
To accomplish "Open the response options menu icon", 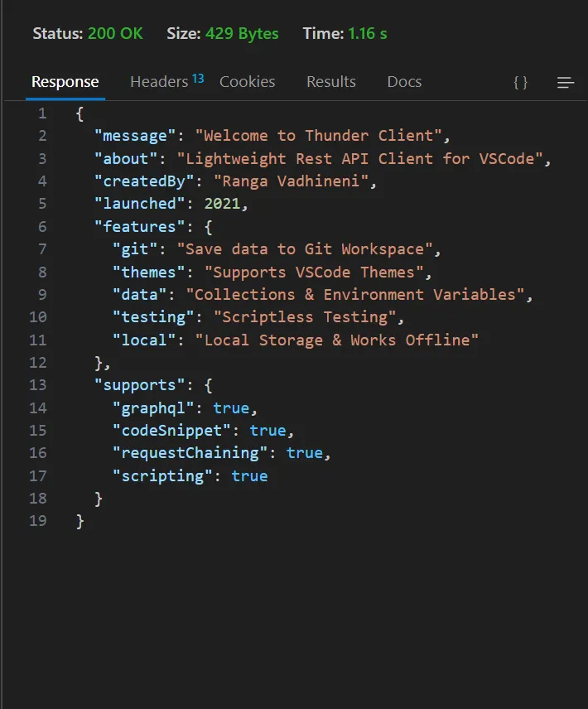I will (566, 82).
